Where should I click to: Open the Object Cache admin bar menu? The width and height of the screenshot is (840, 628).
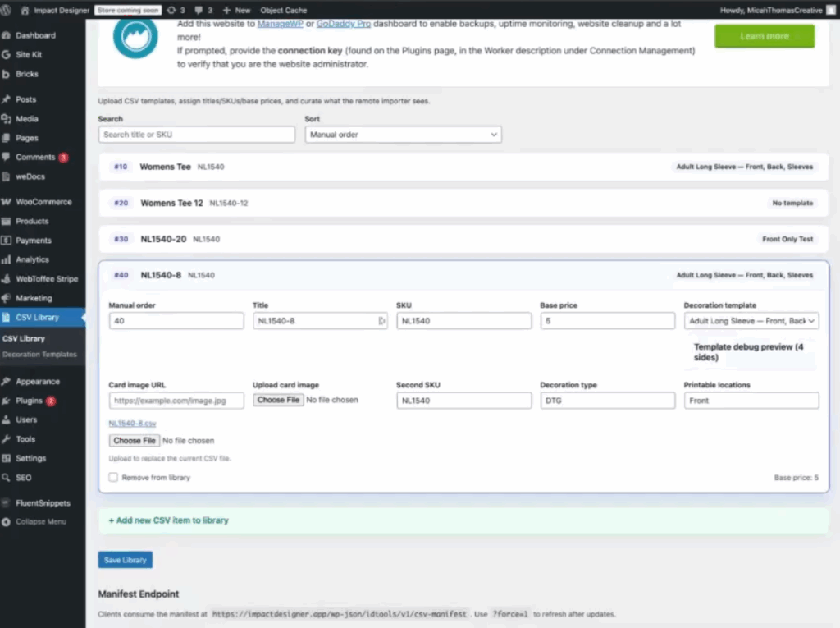point(283,10)
